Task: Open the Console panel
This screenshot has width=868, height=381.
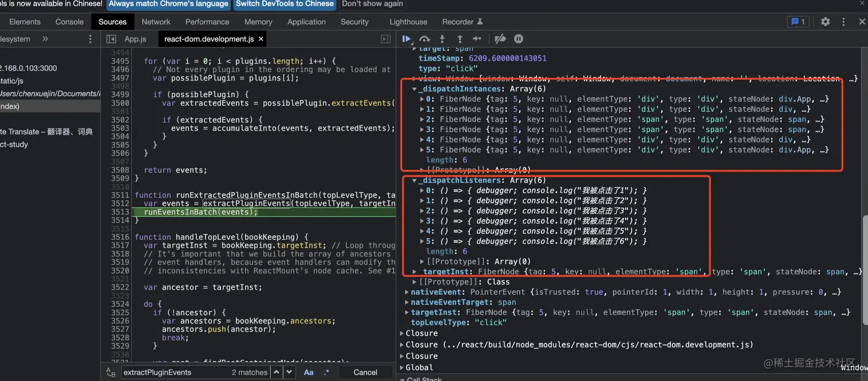Action: (69, 22)
